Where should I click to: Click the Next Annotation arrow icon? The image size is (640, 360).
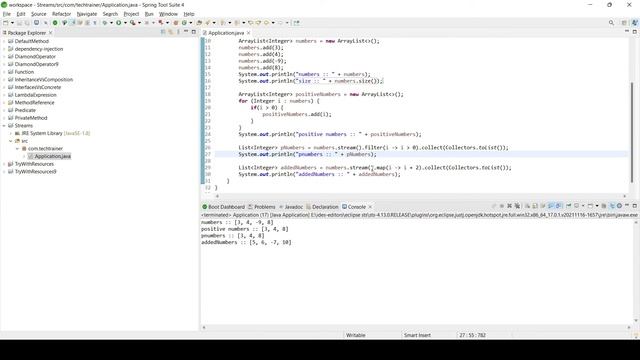tap(223, 23)
